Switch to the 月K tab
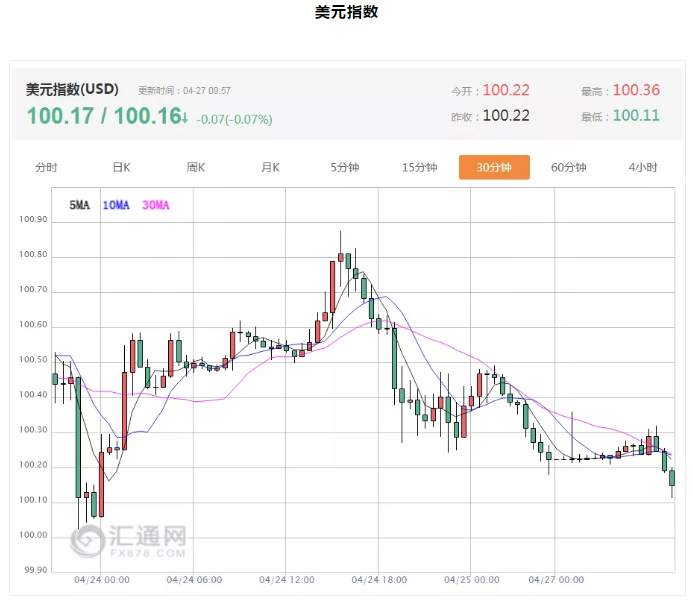This screenshot has width=693, height=603. (x=270, y=168)
